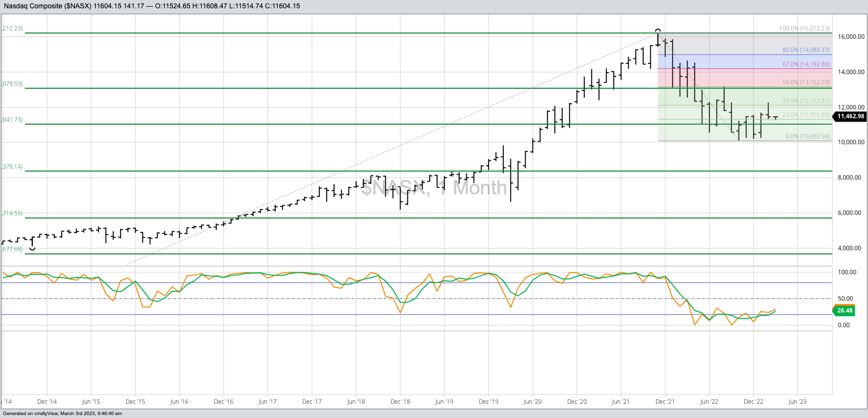Click the 6,000.00 price axis label
Image resolution: width=868 pixels, height=418 pixels.
tap(849, 213)
